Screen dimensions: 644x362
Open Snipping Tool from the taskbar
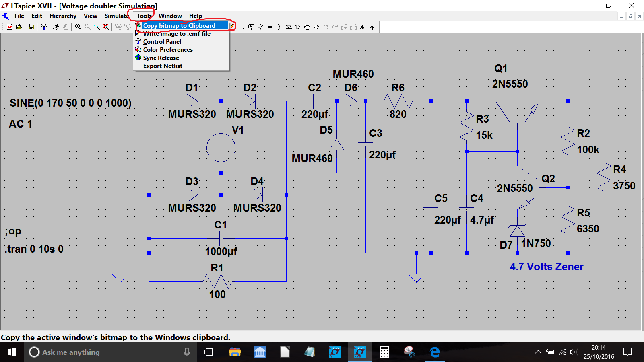pyautogui.click(x=410, y=352)
